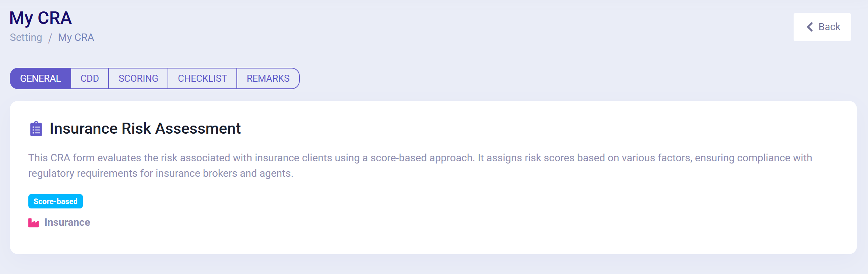Follow the Setting breadcrumb link

click(x=26, y=38)
